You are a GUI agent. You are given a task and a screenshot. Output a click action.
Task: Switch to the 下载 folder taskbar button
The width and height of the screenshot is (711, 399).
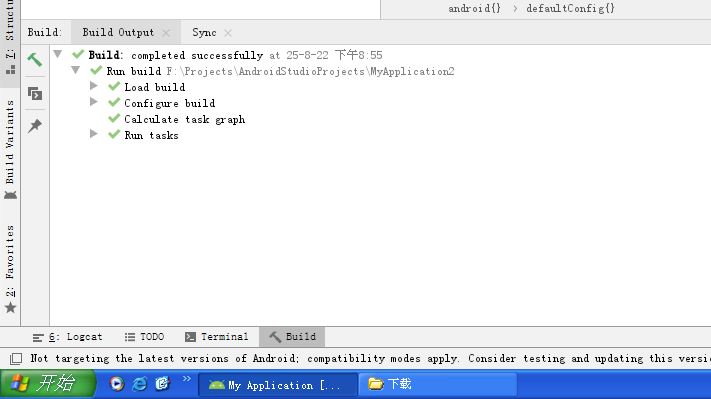point(438,384)
